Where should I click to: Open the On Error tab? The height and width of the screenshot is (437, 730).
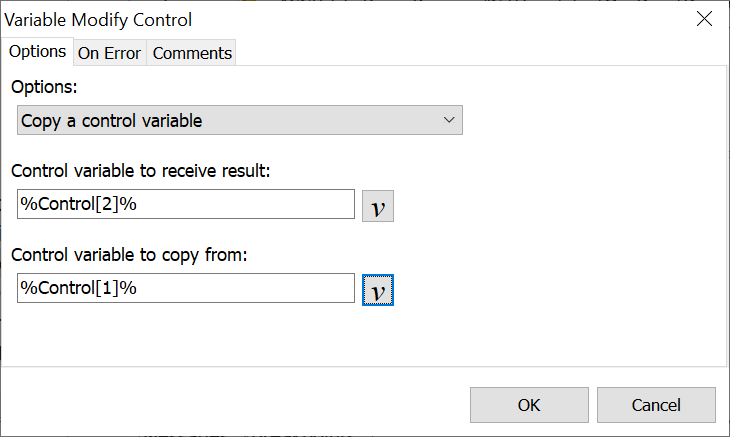point(109,53)
